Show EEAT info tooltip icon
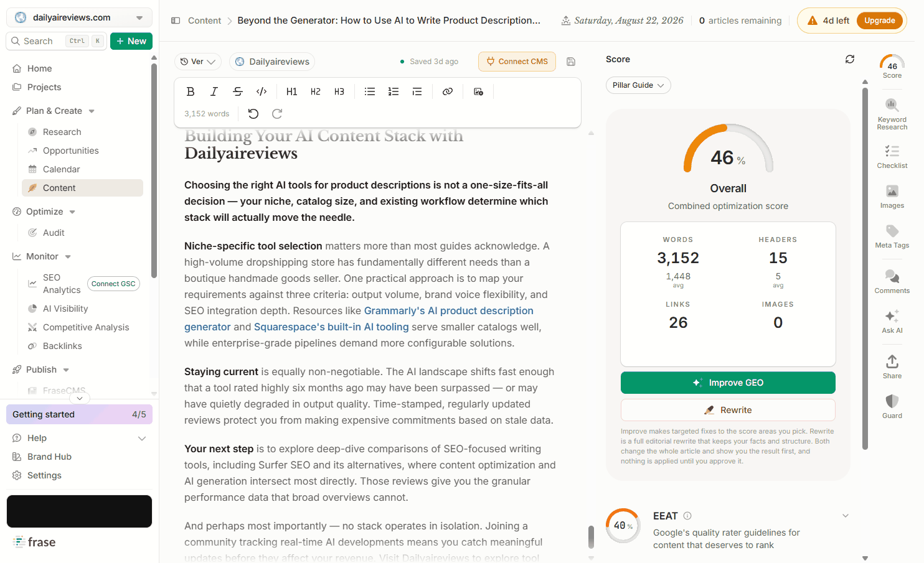Screen dimensions: 924x563 pyautogui.click(x=687, y=516)
